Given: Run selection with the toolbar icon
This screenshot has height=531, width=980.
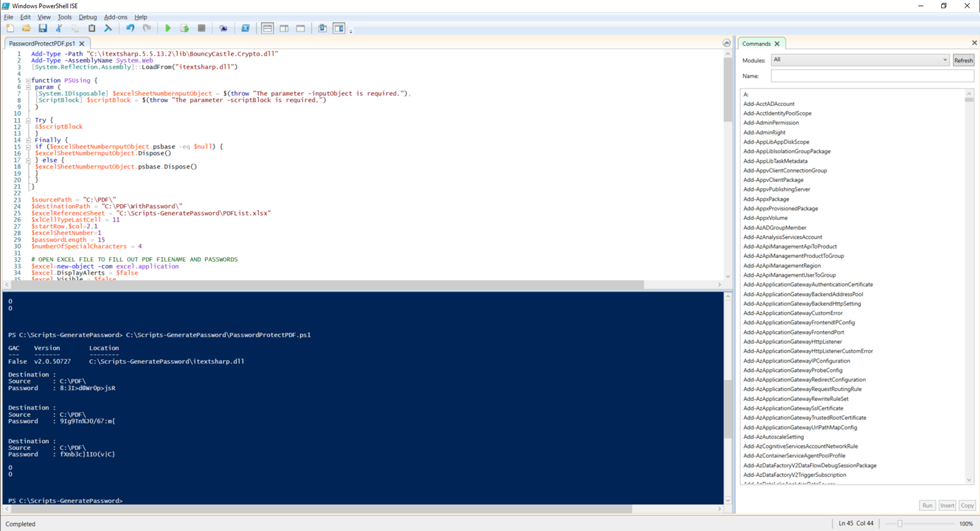Looking at the screenshot, I should [184, 28].
